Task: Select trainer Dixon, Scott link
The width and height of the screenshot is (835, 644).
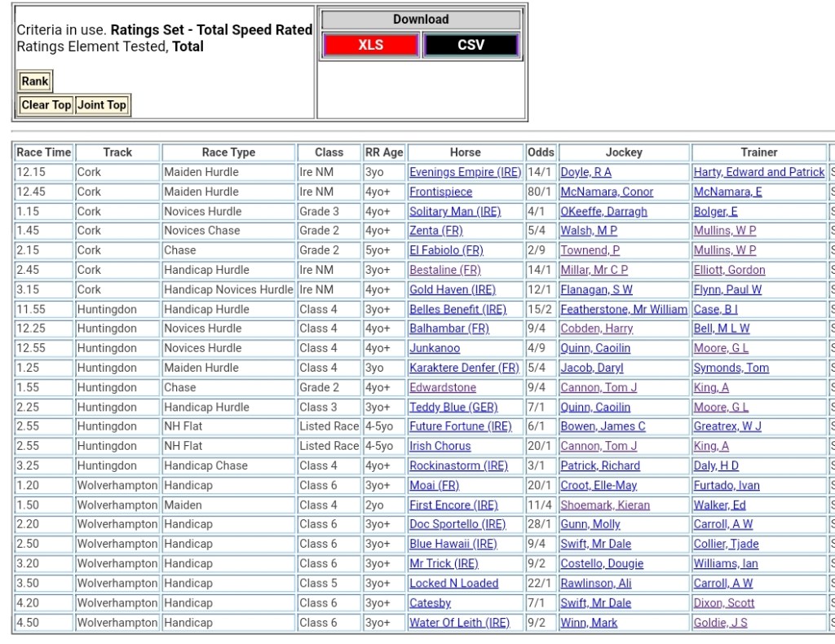Action: (x=723, y=602)
